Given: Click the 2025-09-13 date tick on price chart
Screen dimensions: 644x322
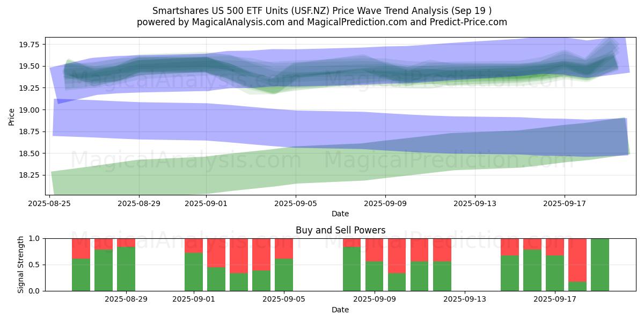Looking at the screenshot, I should coord(475,203).
